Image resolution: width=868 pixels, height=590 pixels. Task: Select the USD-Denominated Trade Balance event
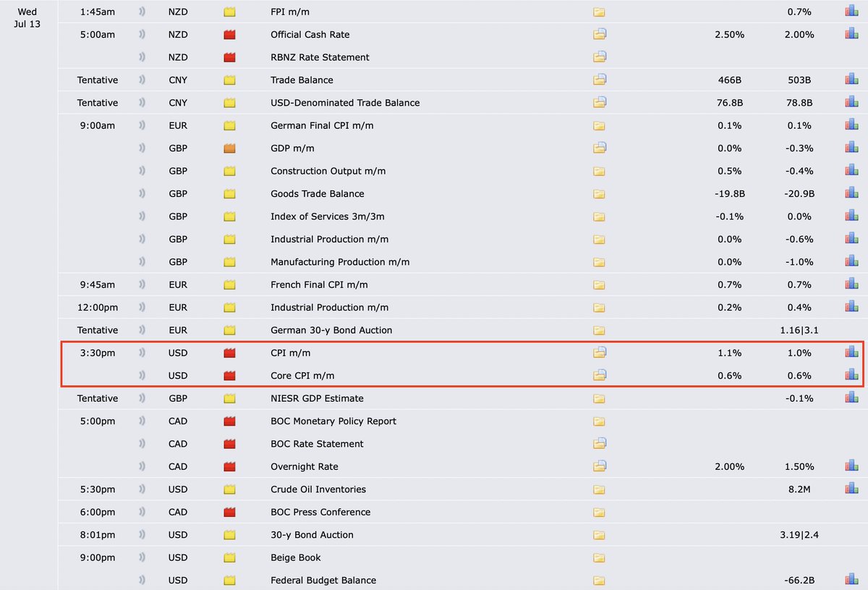[345, 103]
